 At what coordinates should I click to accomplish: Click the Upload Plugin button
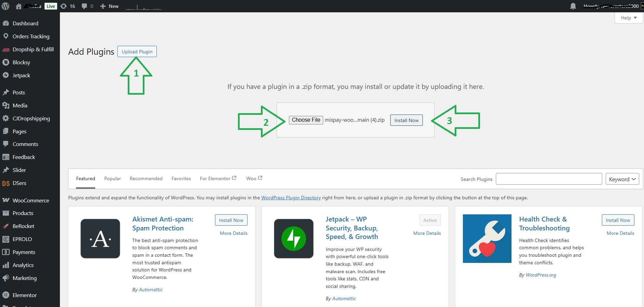[137, 52]
